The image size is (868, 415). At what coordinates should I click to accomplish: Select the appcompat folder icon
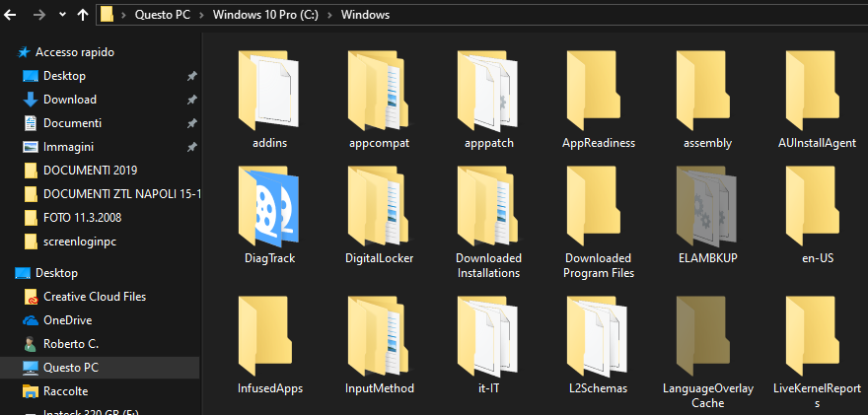379,91
